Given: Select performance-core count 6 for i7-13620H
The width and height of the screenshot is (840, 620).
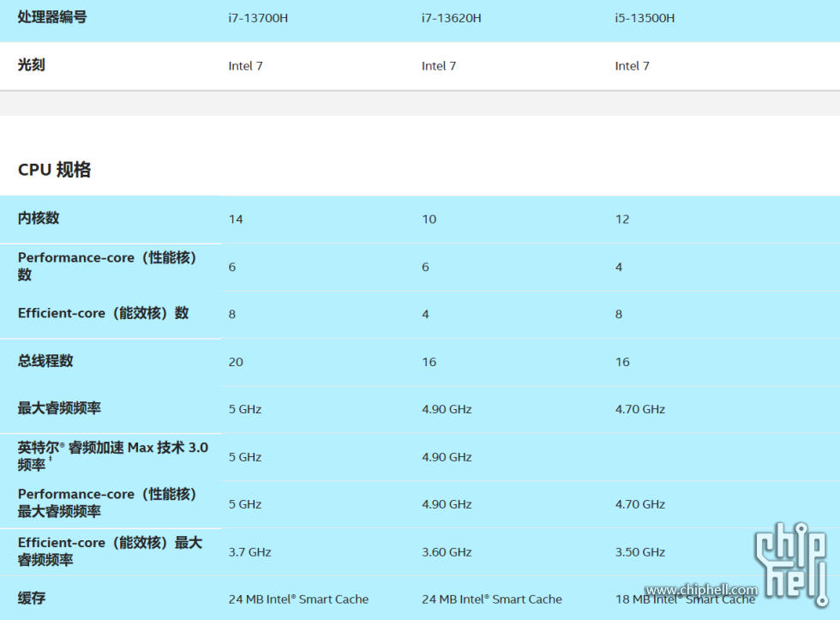Looking at the screenshot, I should 425,267.
